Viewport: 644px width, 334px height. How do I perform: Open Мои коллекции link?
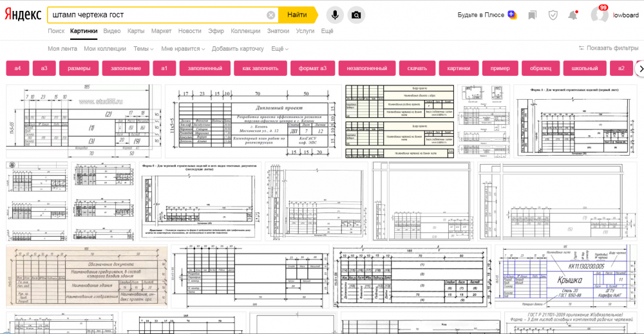[105, 48]
